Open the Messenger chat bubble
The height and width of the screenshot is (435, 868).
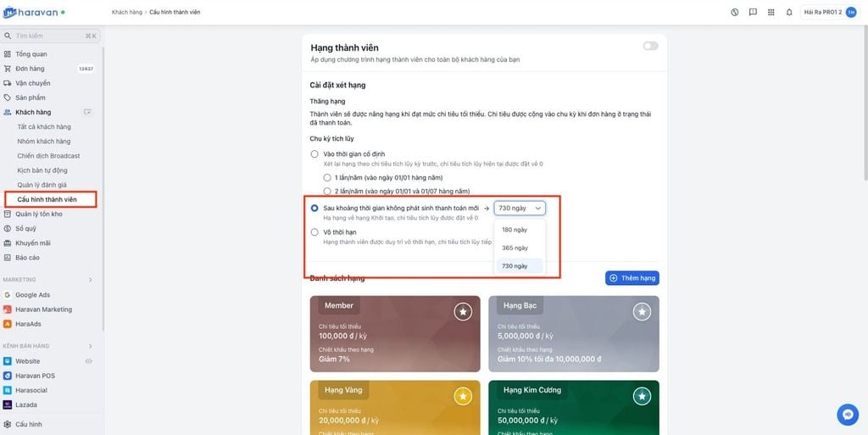click(847, 414)
